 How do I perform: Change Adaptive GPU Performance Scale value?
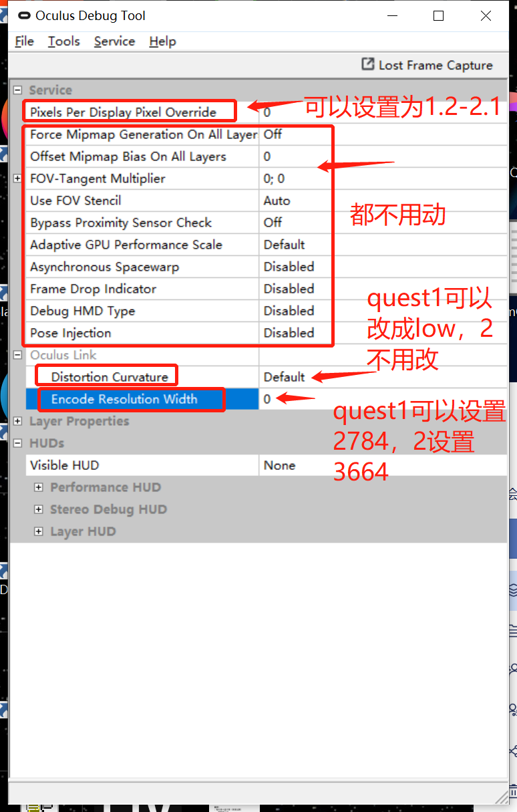click(382, 245)
